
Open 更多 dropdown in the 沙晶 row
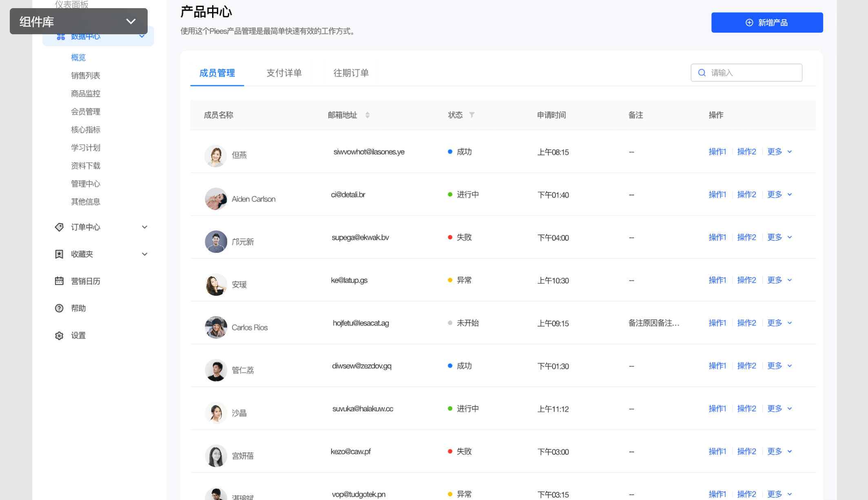(x=779, y=409)
